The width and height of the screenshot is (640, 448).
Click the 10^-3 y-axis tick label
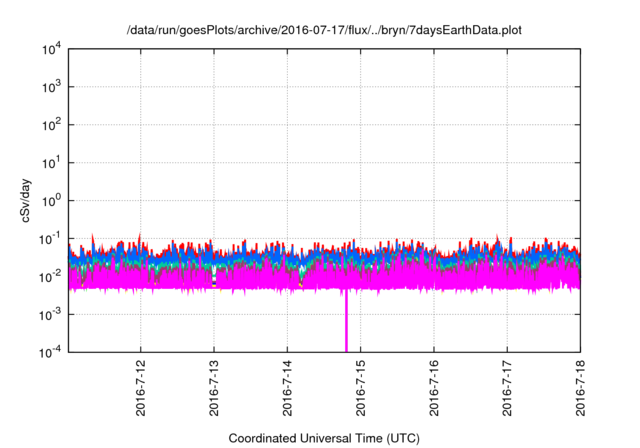50,315
